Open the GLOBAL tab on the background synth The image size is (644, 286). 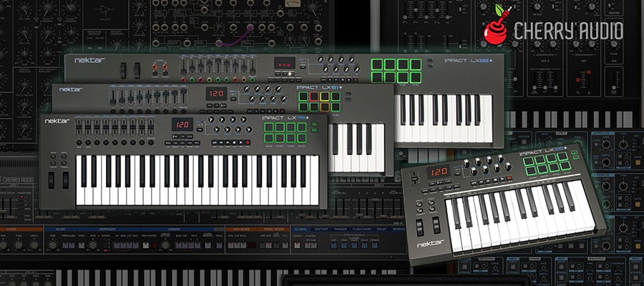(x=301, y=230)
